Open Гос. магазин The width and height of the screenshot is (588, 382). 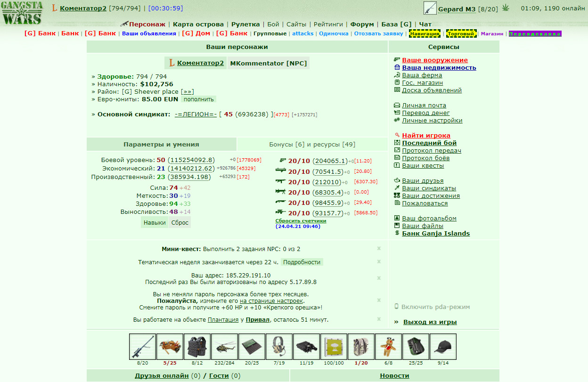tap(422, 82)
